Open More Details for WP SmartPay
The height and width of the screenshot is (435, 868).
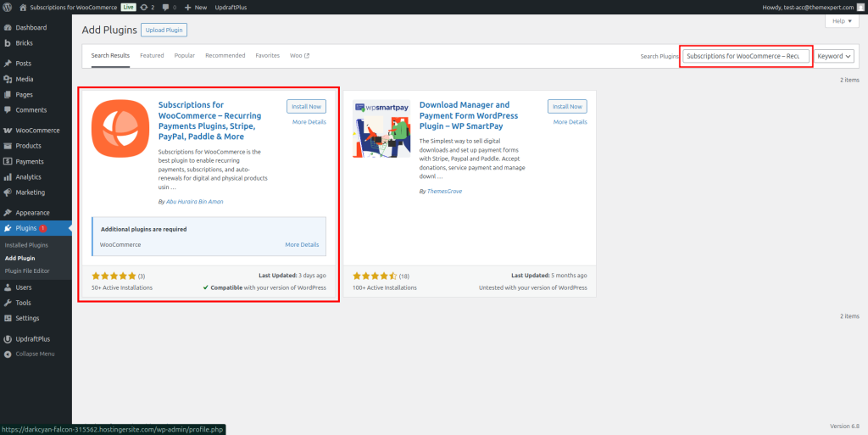point(570,122)
